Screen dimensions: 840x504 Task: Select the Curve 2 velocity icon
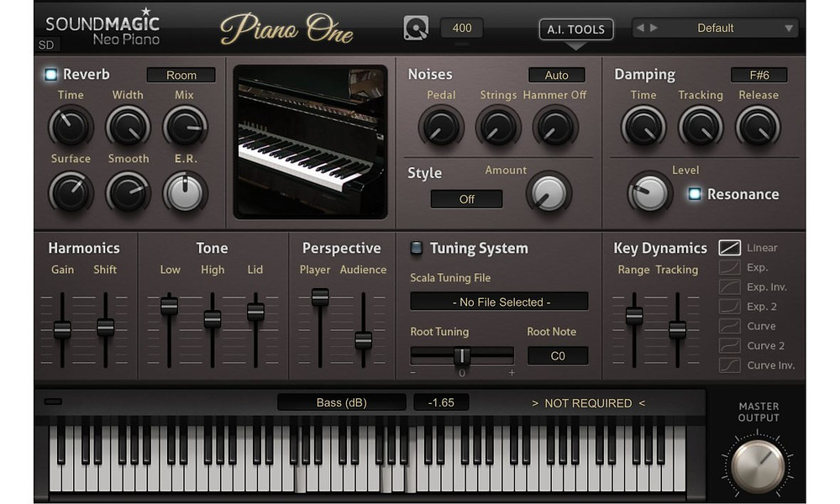(x=730, y=345)
